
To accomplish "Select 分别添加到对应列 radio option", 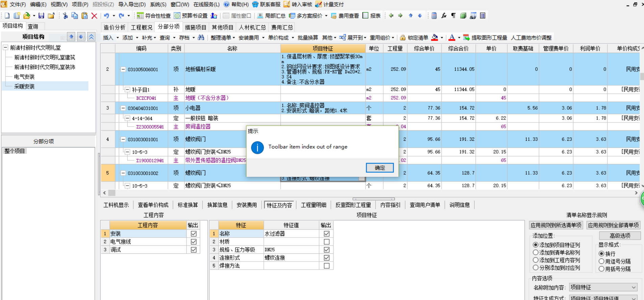I will coord(536,268).
